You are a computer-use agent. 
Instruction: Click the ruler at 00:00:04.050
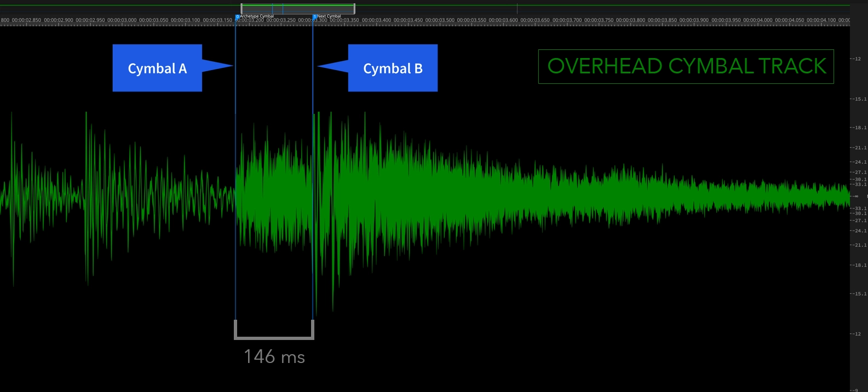pos(790,20)
